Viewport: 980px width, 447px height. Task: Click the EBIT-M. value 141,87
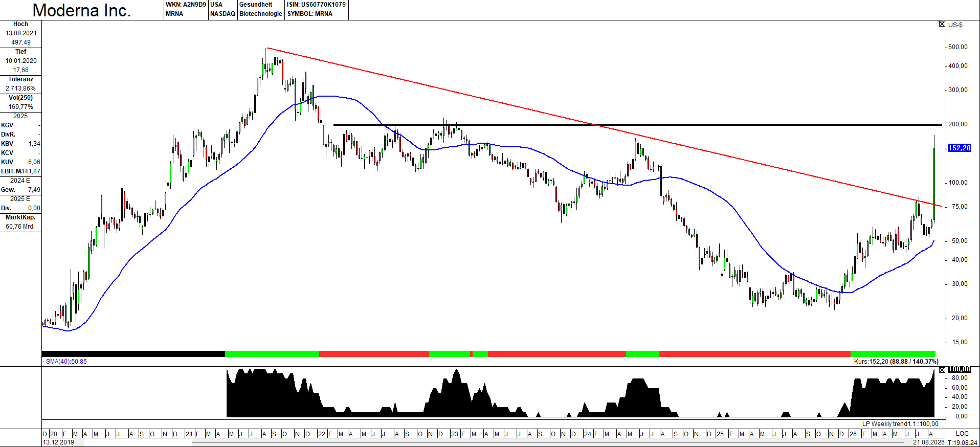pyautogui.click(x=31, y=171)
